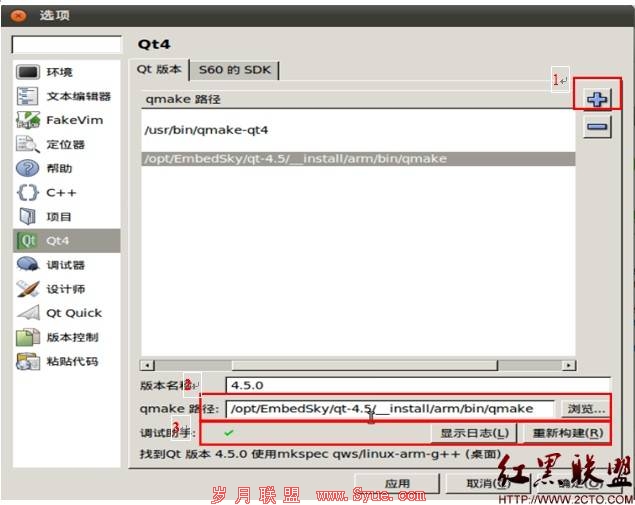The width and height of the screenshot is (635, 505).
Task: Open the 环境 settings category
Action: click(67, 72)
